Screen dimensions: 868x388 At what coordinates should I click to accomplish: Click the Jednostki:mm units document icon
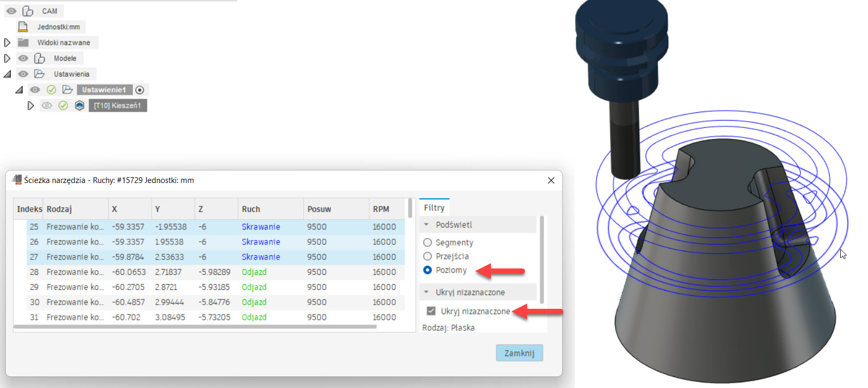(x=23, y=27)
